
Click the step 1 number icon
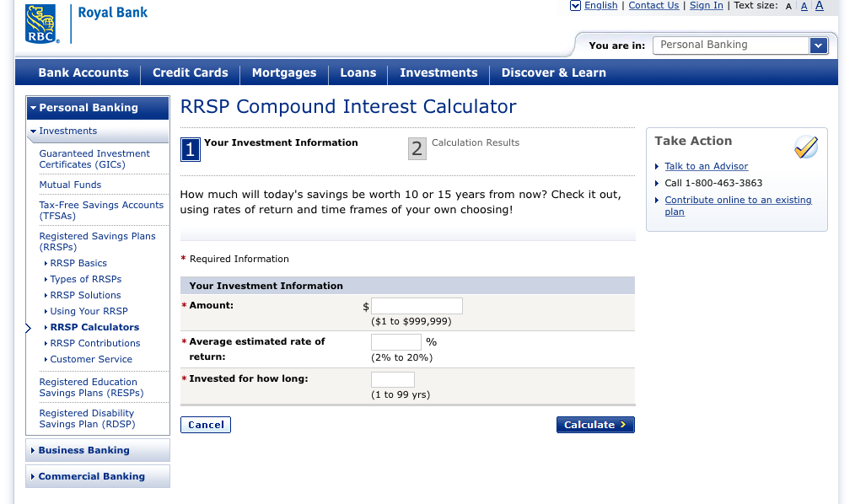click(191, 149)
